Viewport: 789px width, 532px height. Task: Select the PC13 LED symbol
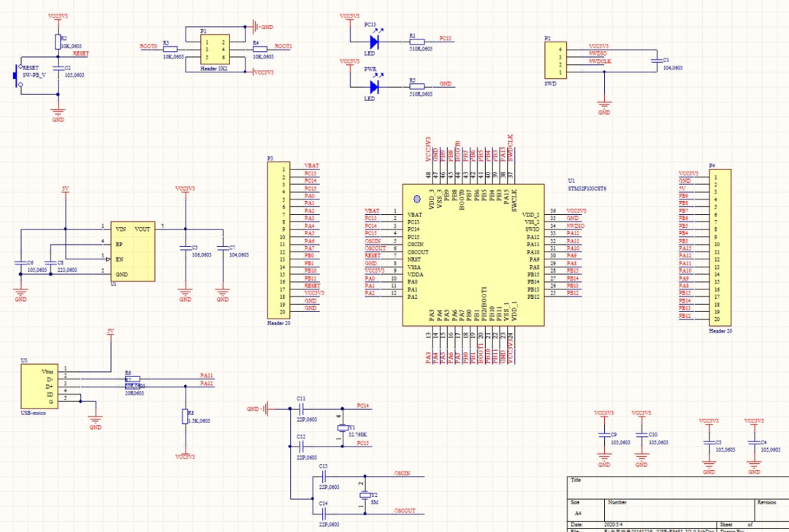coord(374,41)
